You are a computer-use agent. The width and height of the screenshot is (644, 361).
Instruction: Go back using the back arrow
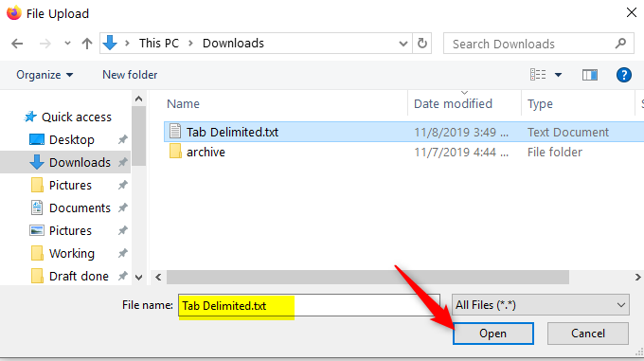coord(17,44)
